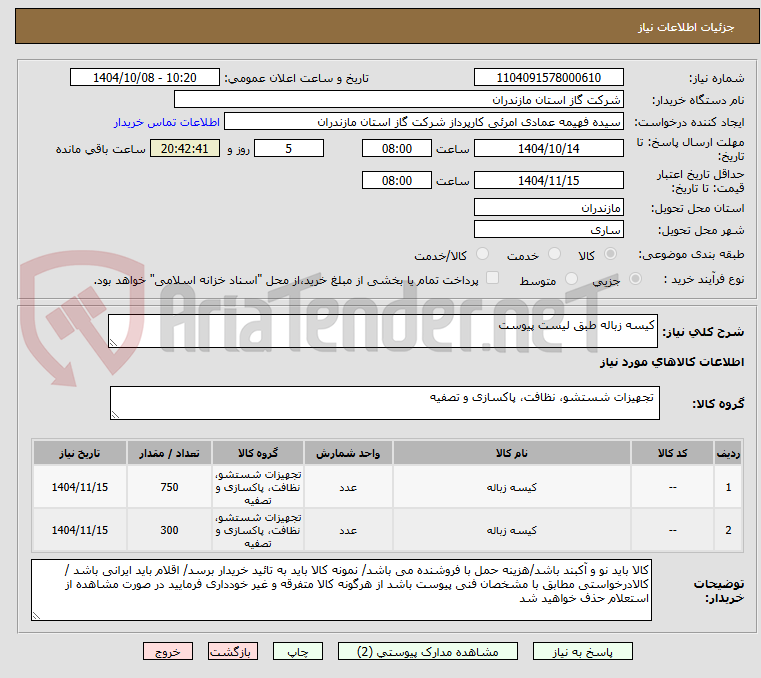
Task: Open مشاهده مدارک پیوستی (2) button
Action: 428,651
